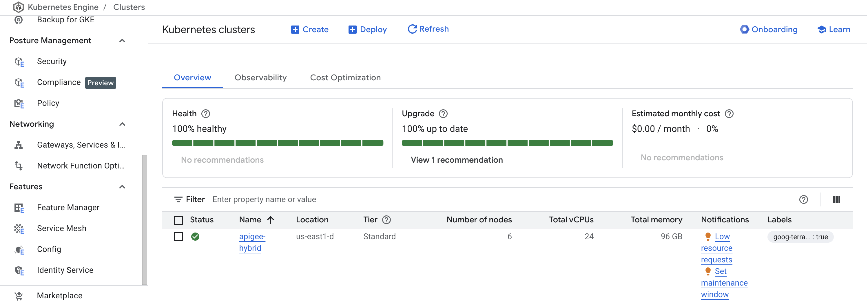Image resolution: width=868 pixels, height=305 pixels.
Task: Click the Deploy button
Action: pos(367,30)
